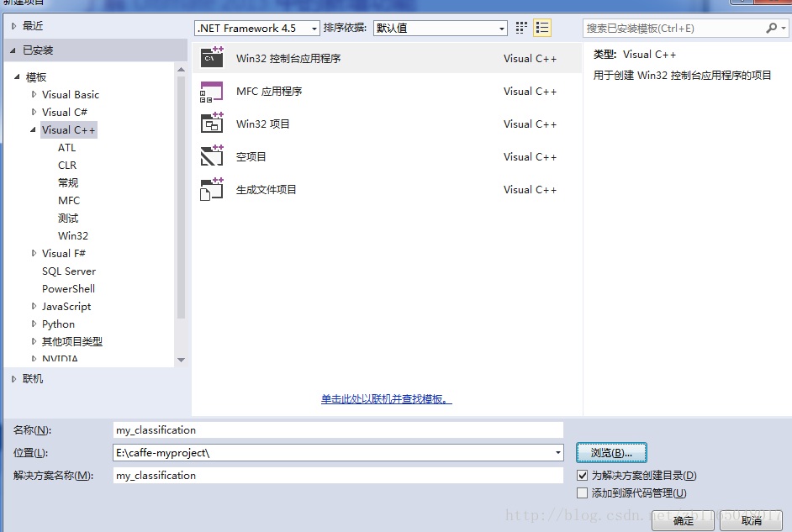The image size is (792, 532).
Task: Select the 测试 tree item
Action: click(68, 218)
